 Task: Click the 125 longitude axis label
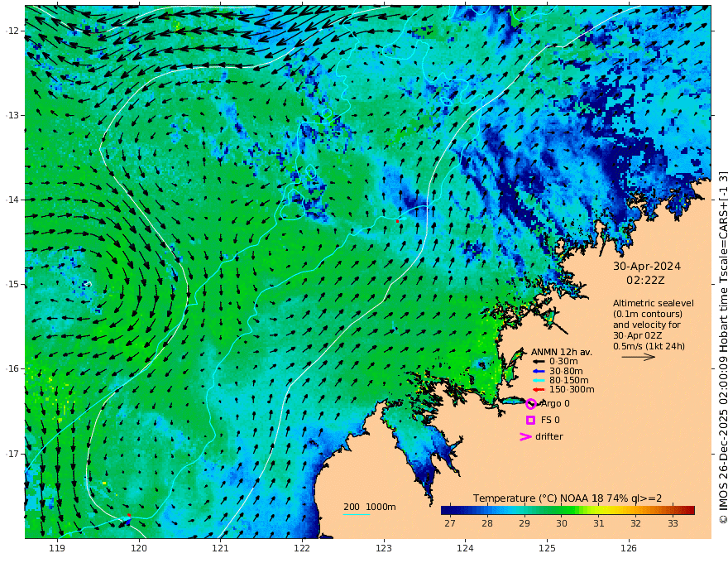coord(548,549)
